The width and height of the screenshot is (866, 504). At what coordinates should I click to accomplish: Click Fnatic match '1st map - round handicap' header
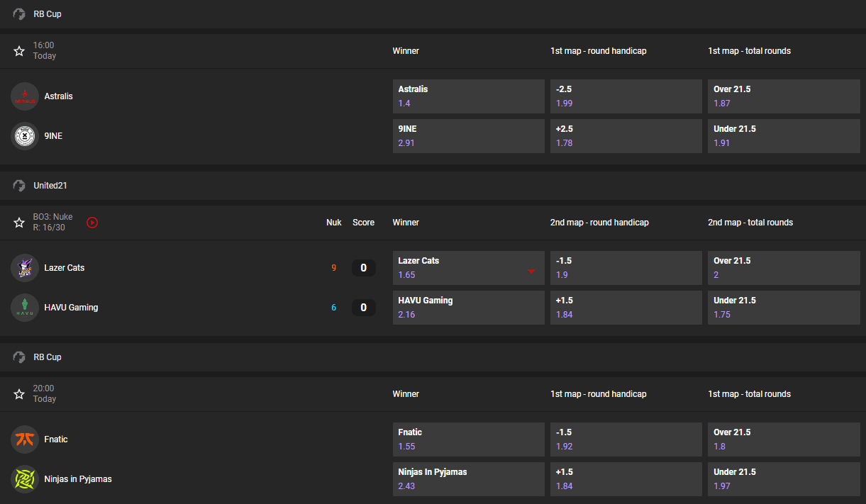599,394
